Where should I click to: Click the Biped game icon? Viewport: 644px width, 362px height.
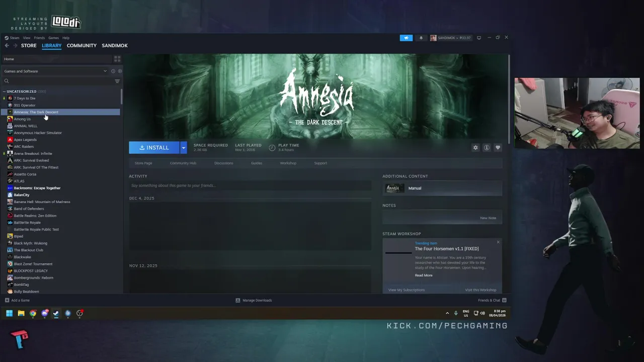10,236
